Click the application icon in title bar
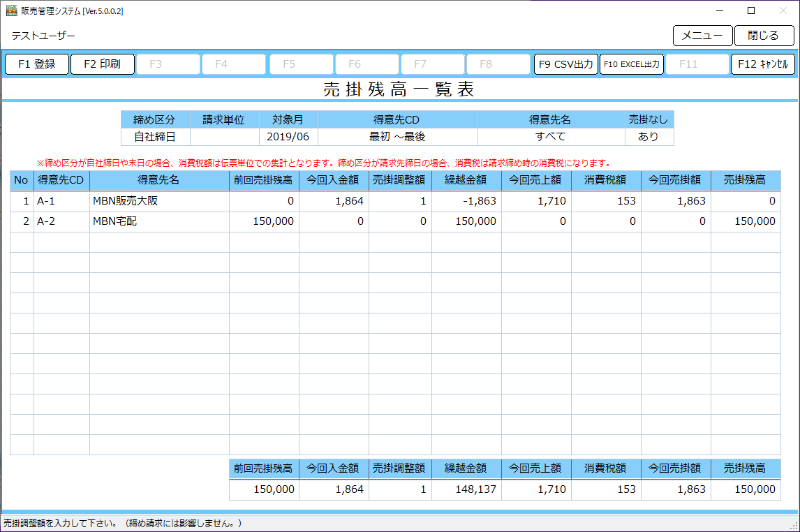Image resolution: width=800 pixels, height=532 pixels. (11, 10)
